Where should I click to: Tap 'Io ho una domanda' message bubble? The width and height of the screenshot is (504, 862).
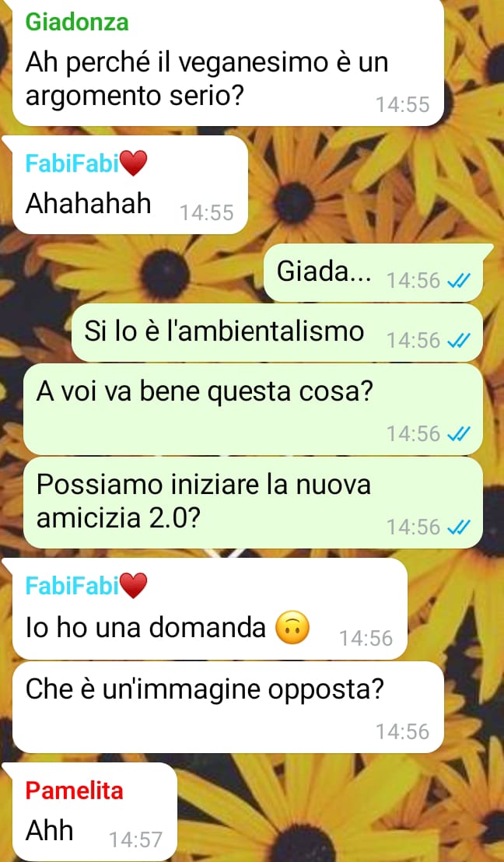(209, 609)
